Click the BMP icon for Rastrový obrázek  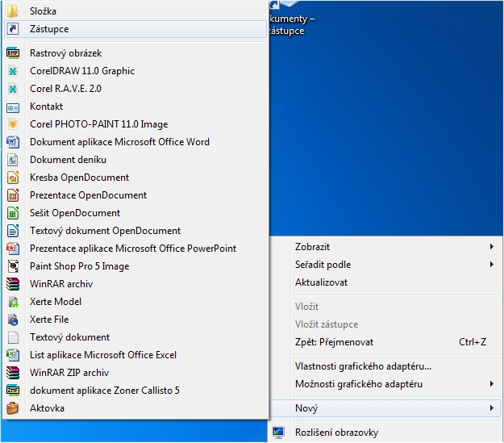coord(13,53)
